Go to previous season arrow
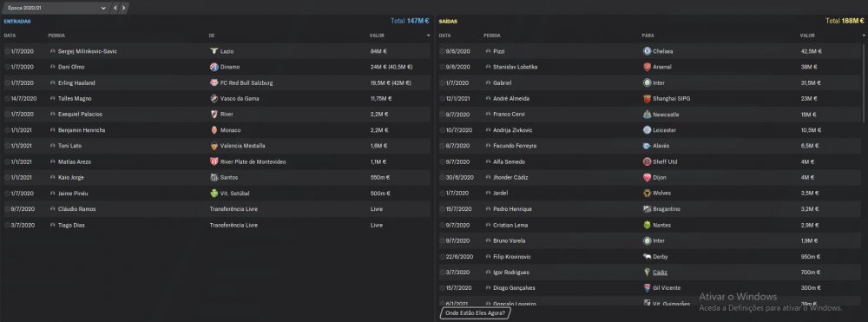This screenshot has height=322, width=868. pos(115,8)
